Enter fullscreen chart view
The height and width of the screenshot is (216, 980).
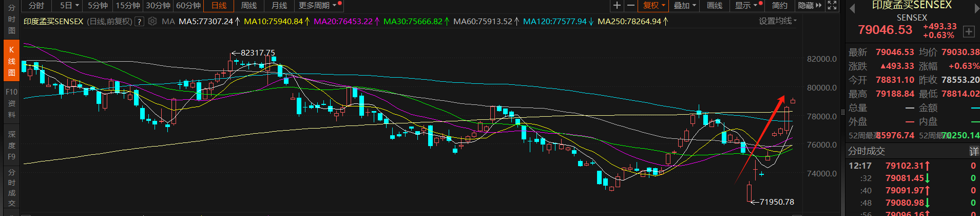click(832, 6)
